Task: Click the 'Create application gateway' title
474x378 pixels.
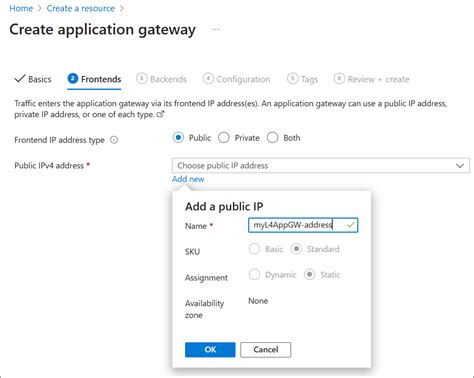Action: [x=102, y=30]
